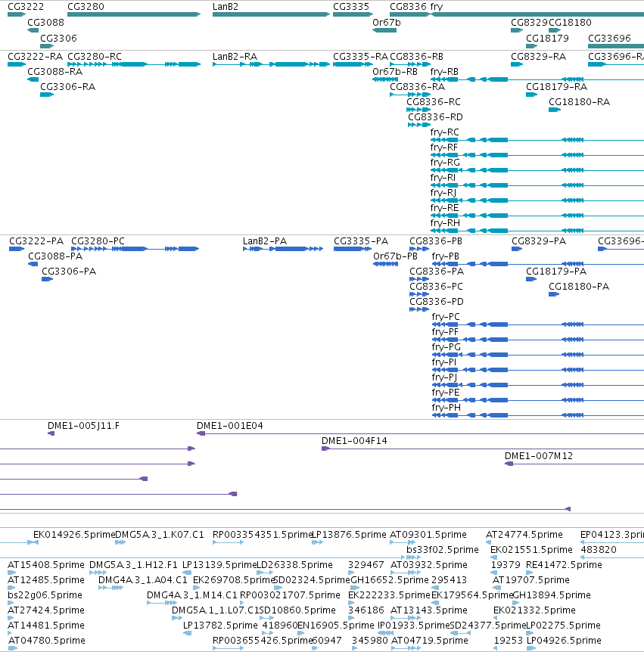644x652 pixels.
Task: Click the CG3306 gene name label
Action: 59,39
